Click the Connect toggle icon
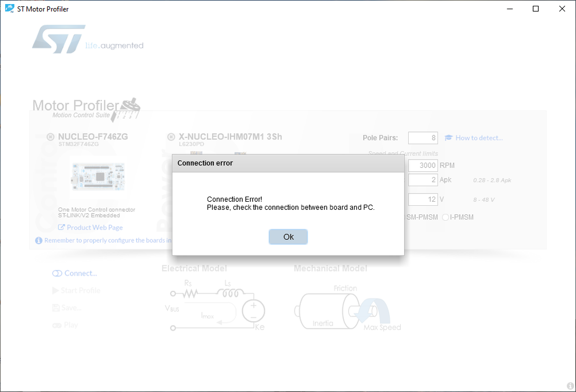This screenshot has height=392, width=576. [57, 273]
